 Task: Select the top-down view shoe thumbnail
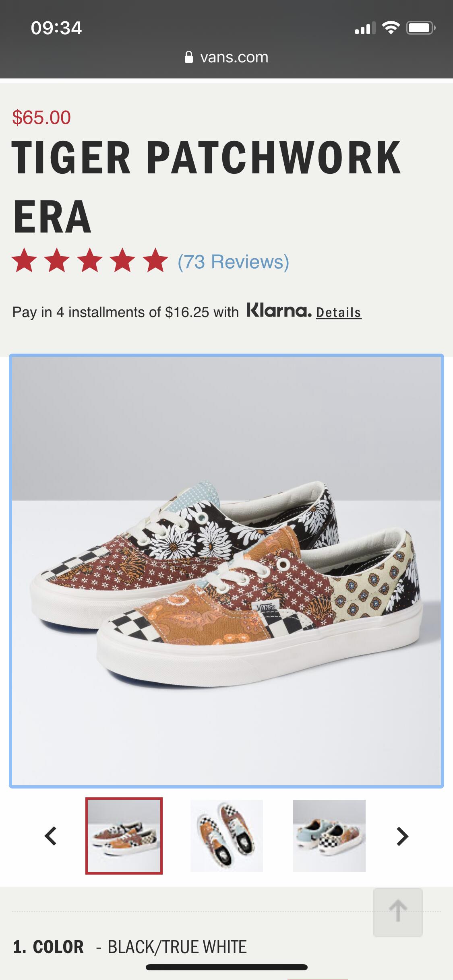pos(227,836)
